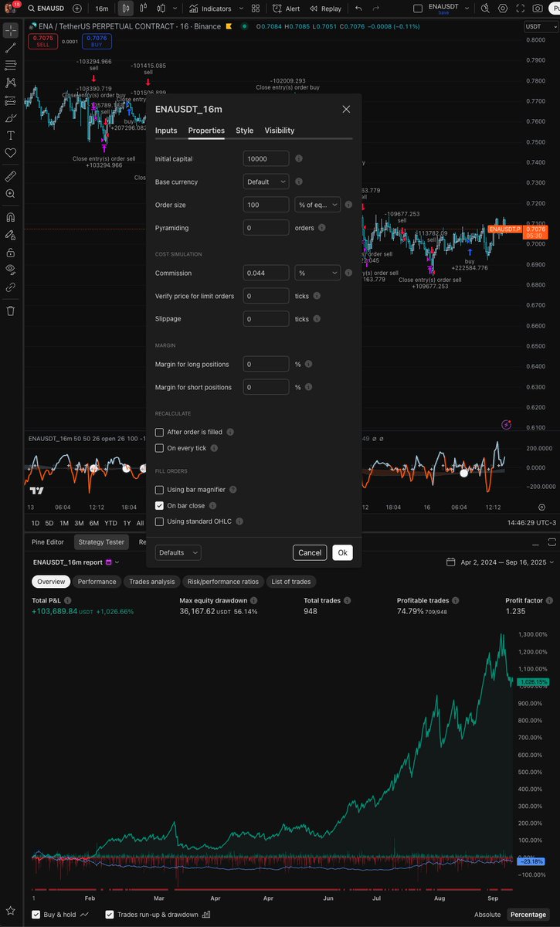Toggle lock all drawings icon

11,252
